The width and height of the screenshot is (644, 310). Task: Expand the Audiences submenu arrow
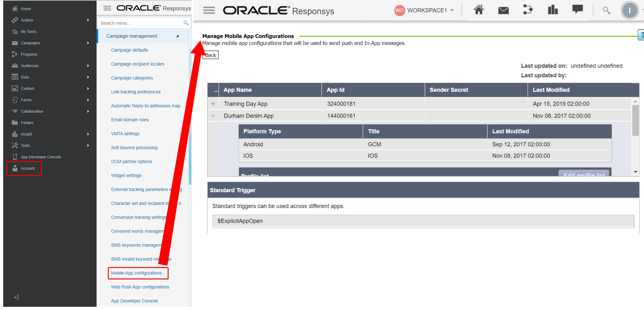click(x=88, y=66)
